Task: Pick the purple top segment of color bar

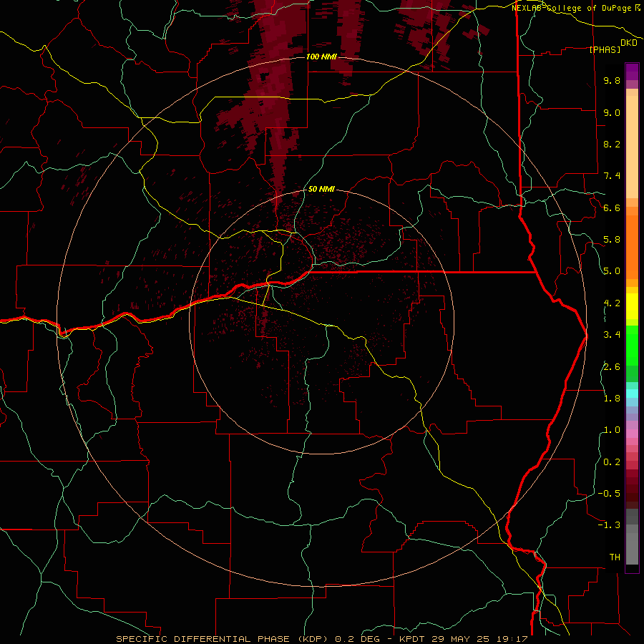Action: 632,72
